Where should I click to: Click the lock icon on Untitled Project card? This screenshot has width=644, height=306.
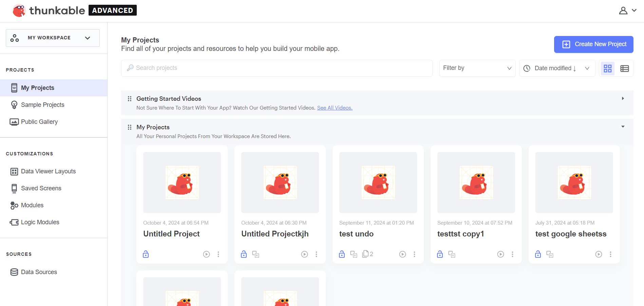coord(146,254)
